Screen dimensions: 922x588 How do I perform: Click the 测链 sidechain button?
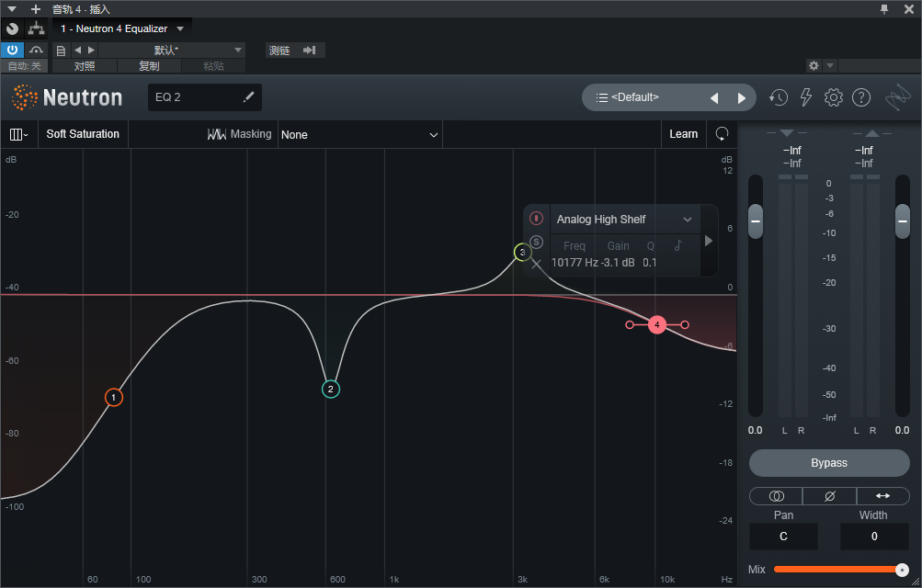point(279,51)
